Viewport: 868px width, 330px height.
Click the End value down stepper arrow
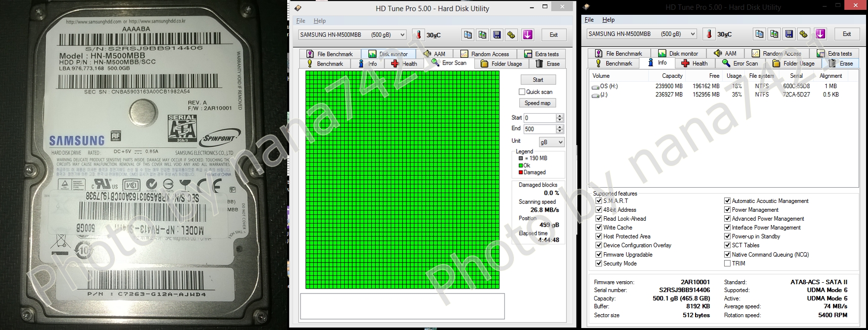pos(559,131)
